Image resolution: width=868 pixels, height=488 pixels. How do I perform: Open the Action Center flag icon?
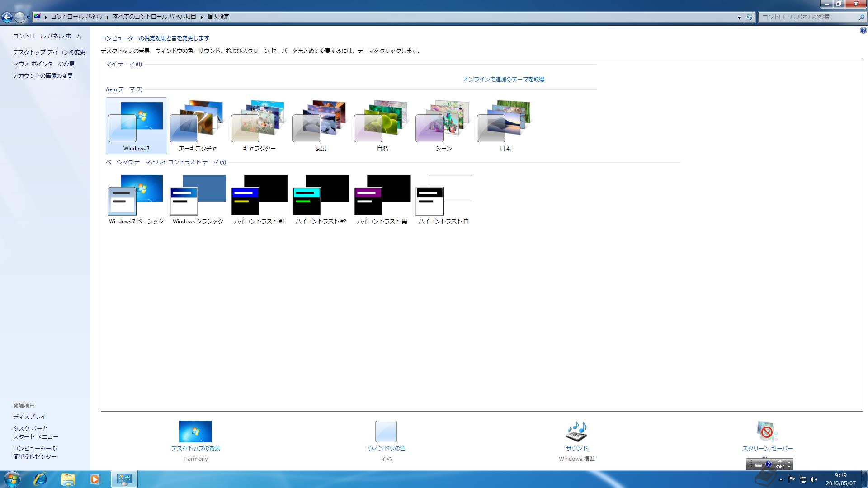792,479
